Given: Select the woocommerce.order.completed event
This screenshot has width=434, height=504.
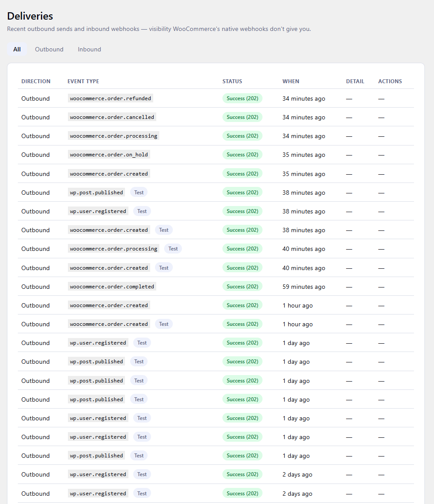Looking at the screenshot, I should pos(112,286).
